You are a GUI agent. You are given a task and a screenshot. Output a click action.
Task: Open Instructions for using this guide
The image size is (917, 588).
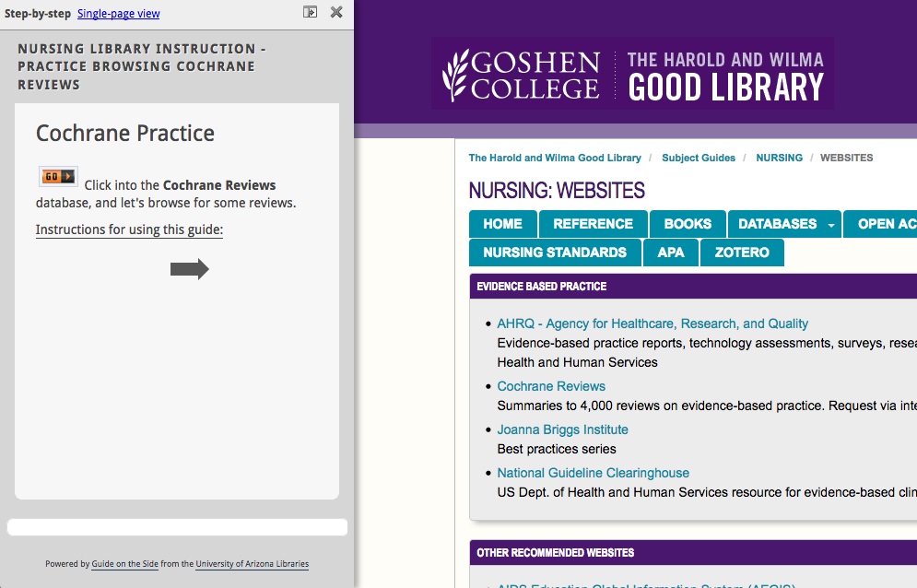click(127, 229)
